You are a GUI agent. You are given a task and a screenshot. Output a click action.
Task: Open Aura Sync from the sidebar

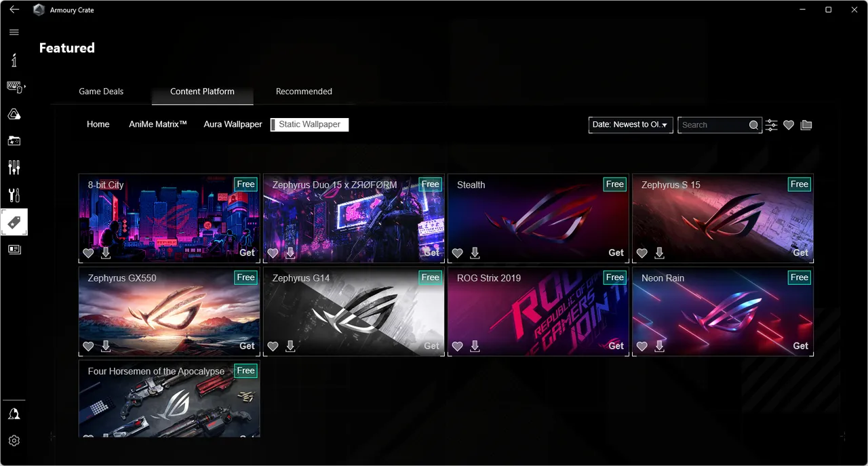[x=14, y=114]
